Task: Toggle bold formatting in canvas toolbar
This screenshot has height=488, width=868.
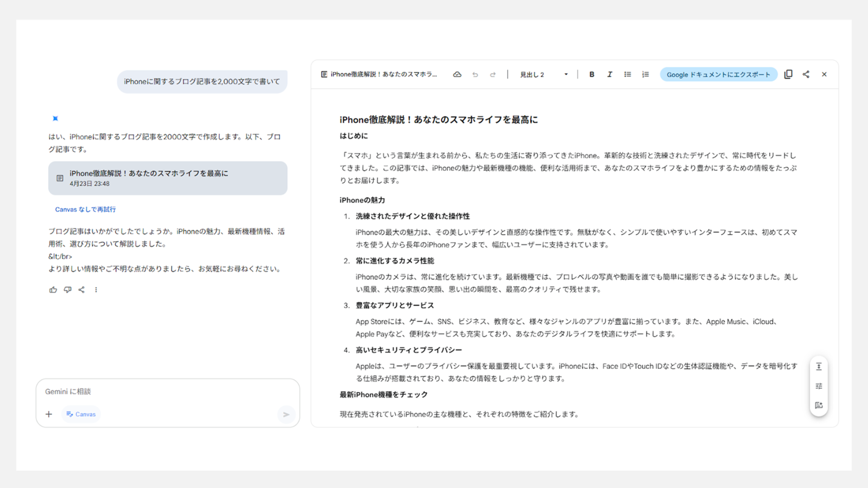Action: pos(592,74)
